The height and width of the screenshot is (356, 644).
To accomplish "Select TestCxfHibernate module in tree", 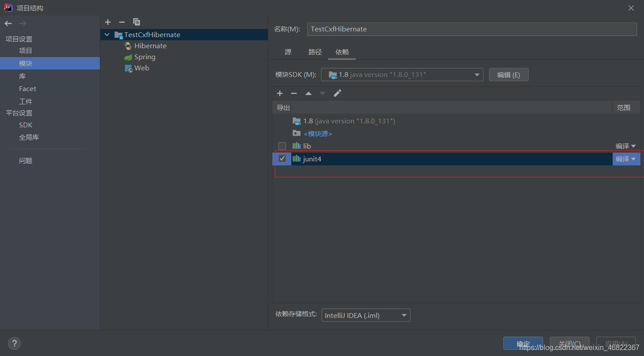I will click(x=184, y=35).
